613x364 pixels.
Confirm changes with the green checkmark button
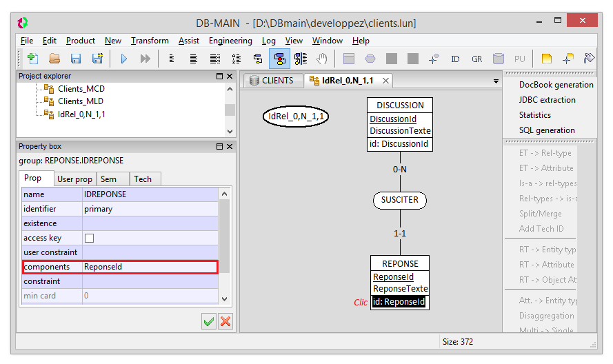coord(209,321)
